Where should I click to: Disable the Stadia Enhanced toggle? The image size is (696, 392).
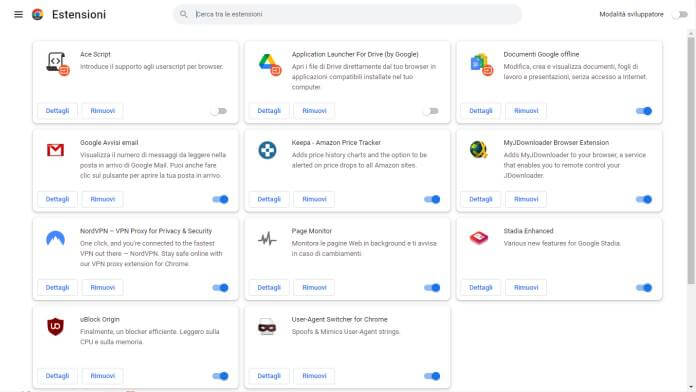coord(644,288)
